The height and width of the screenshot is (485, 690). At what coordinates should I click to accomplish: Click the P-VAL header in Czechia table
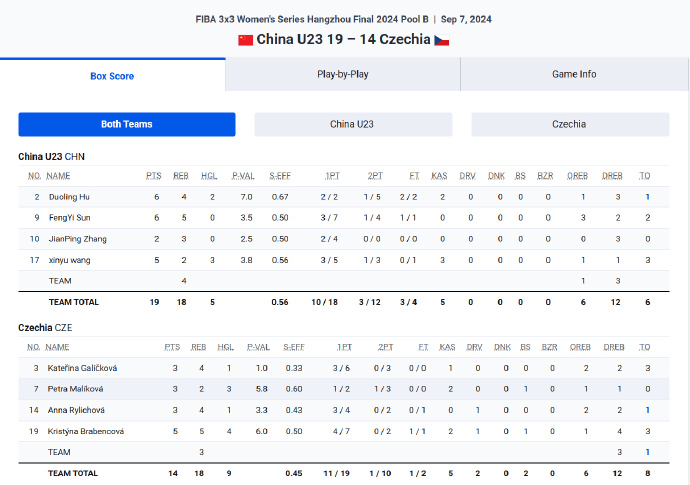258,347
